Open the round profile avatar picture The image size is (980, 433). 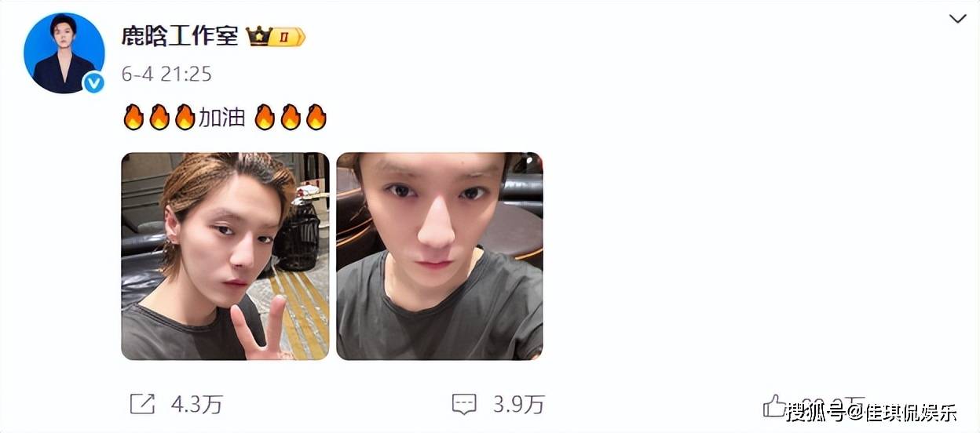pos(64,53)
